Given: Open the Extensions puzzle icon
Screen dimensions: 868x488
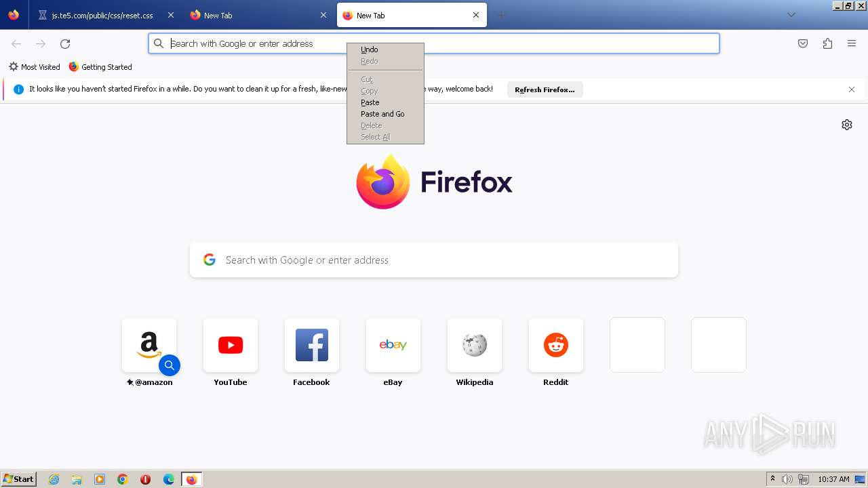Looking at the screenshot, I should click(827, 43).
